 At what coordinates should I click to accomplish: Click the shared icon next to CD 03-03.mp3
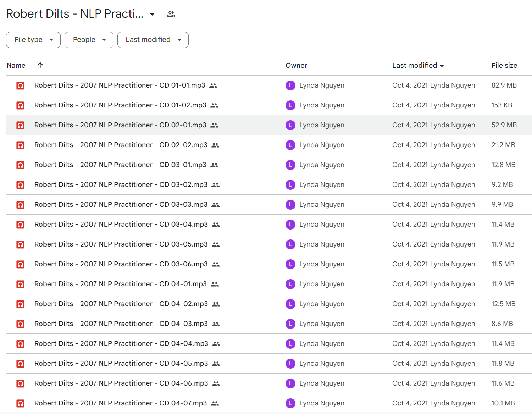215,205
